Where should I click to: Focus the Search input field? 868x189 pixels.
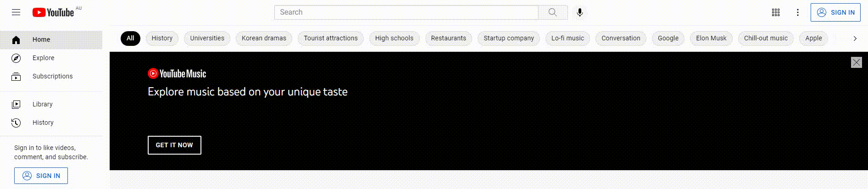point(406,12)
